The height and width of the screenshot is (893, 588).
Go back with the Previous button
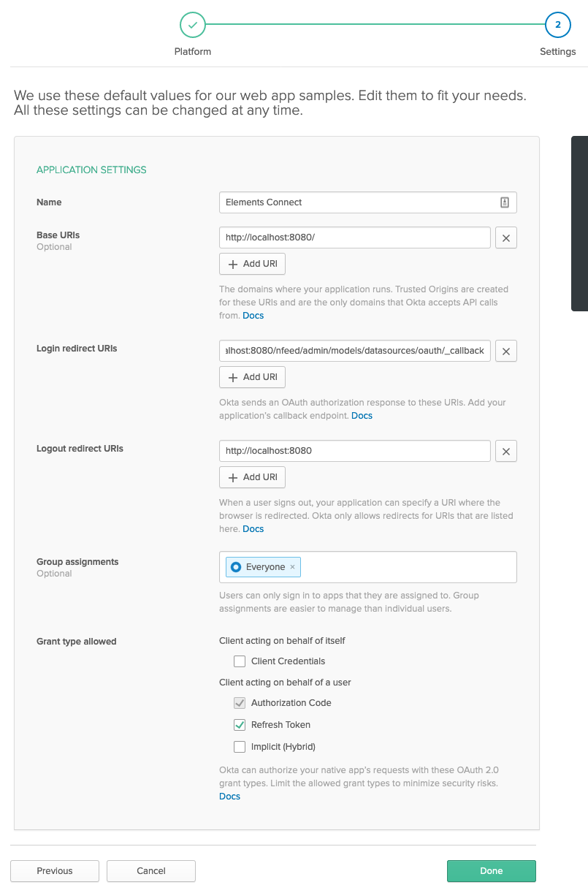point(55,871)
